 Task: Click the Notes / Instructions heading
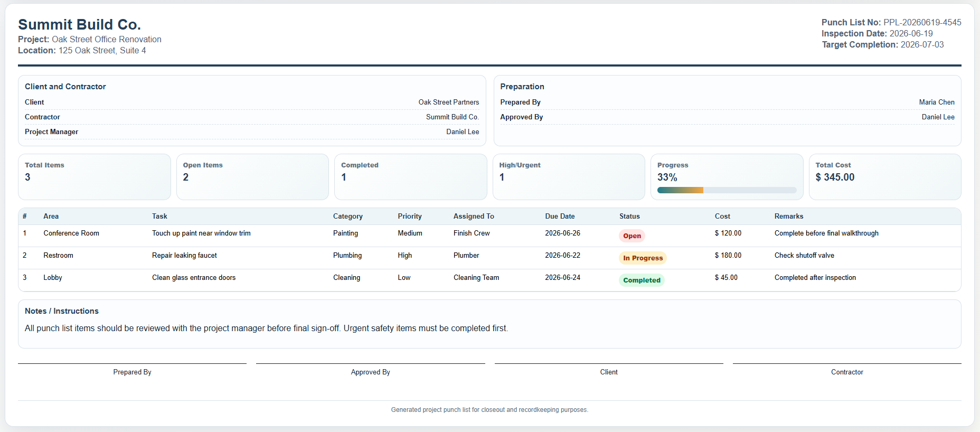coord(62,311)
